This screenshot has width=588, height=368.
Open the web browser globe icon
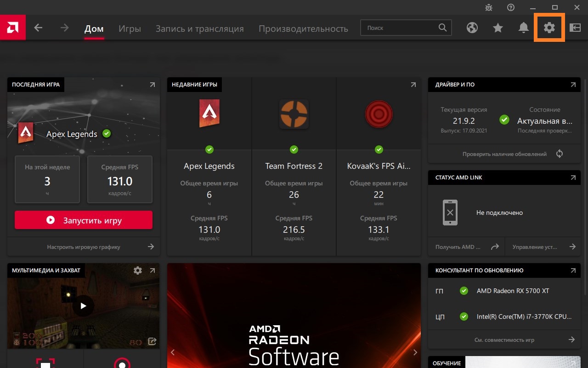472,28
